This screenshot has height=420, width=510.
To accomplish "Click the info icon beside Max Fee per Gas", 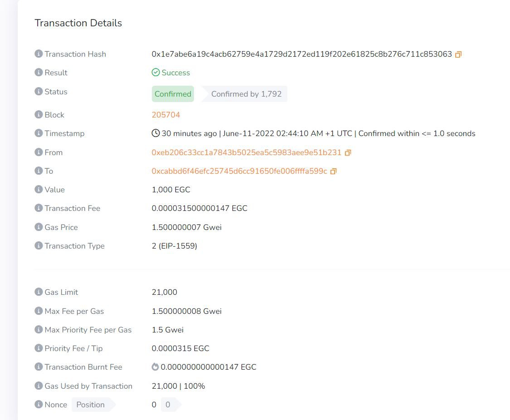I will (x=39, y=311).
